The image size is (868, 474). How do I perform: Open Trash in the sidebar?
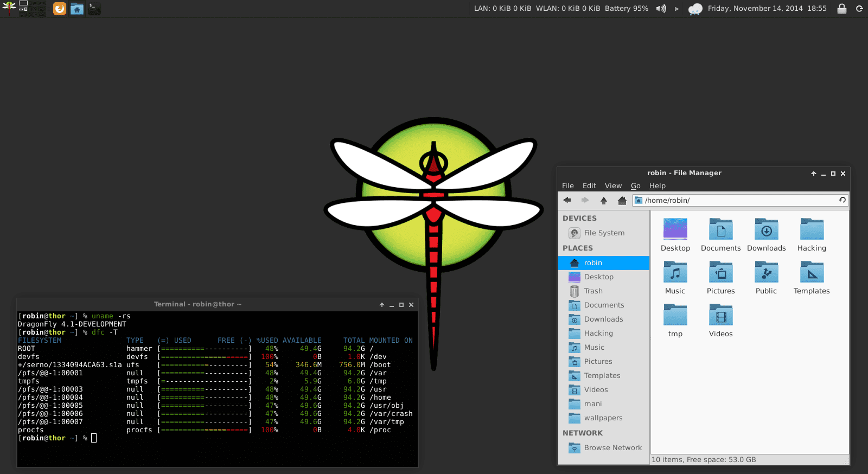click(x=604, y=291)
